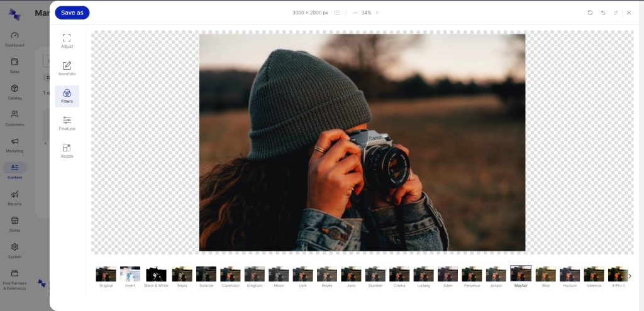Pick the Valencia filter thumbnail
The width and height of the screenshot is (644, 311).
[x=594, y=274]
